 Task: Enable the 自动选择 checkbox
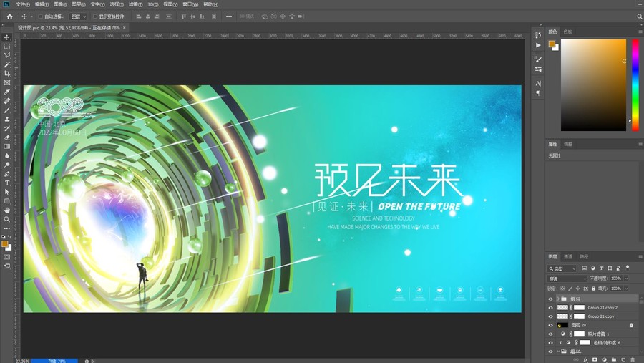pos(40,16)
